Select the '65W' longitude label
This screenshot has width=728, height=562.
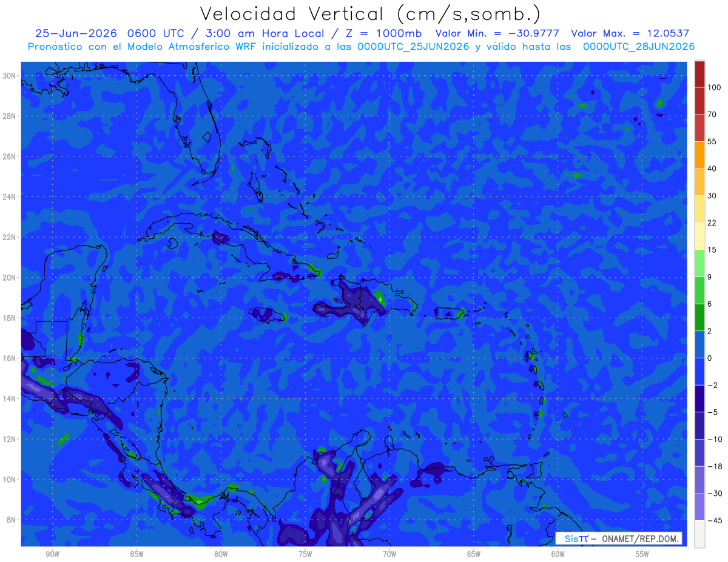tap(474, 554)
